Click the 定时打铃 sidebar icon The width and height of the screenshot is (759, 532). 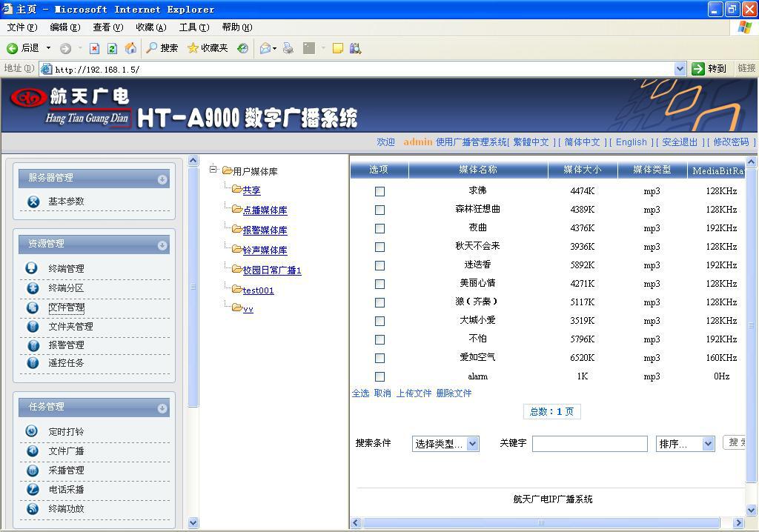pos(33,431)
